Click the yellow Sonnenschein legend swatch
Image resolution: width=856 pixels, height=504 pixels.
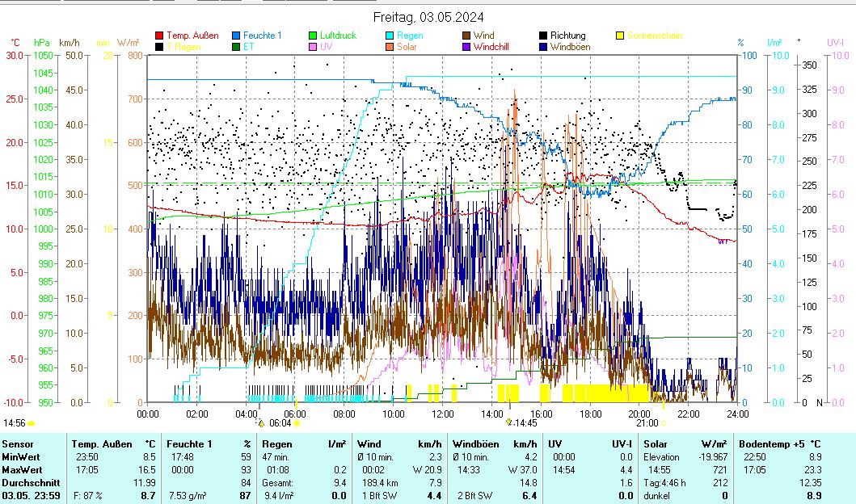[x=621, y=36]
